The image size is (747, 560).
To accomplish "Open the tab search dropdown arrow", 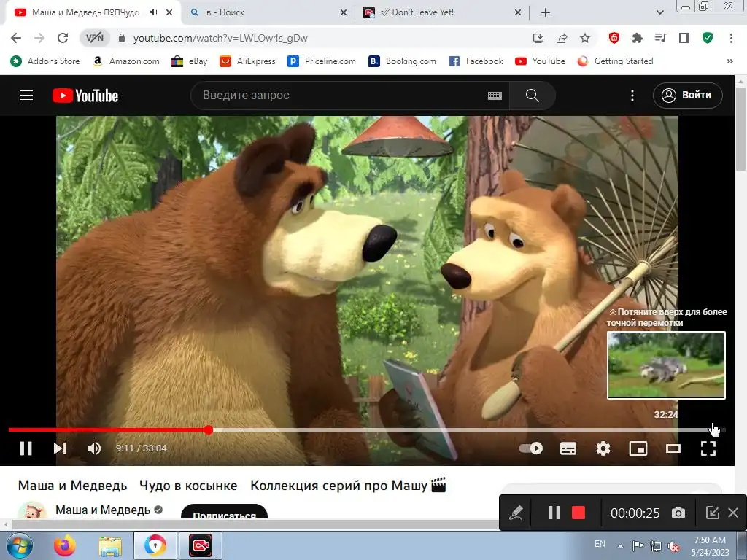I will tap(659, 12).
